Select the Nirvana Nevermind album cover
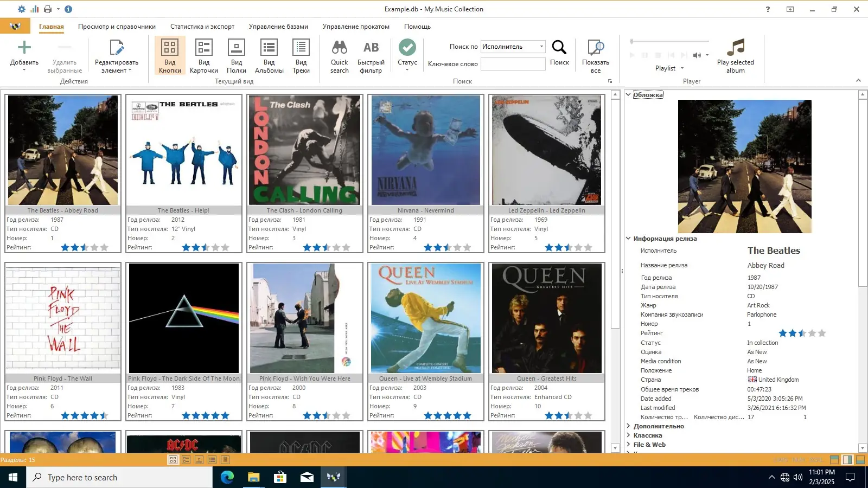This screenshot has width=868, height=488. tap(425, 150)
